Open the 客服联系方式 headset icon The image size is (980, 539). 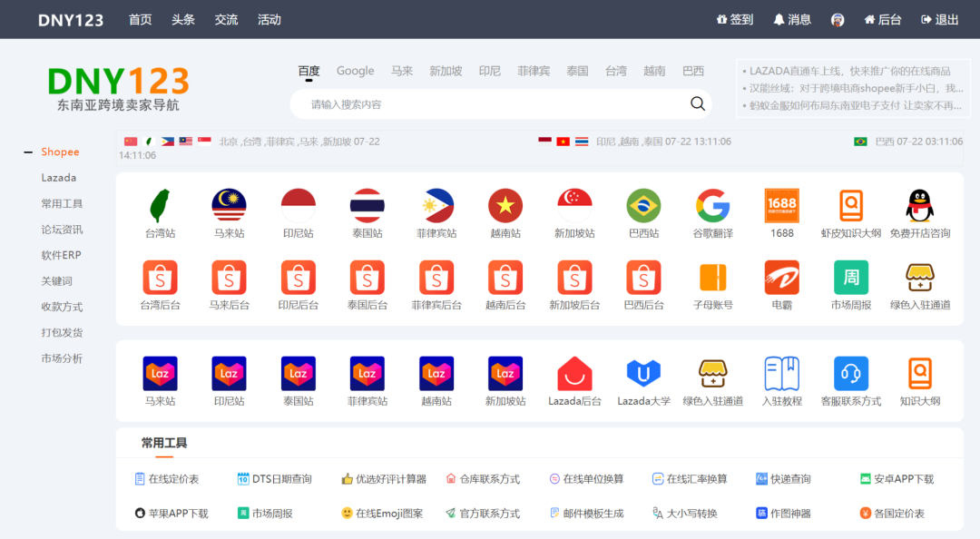click(x=850, y=373)
